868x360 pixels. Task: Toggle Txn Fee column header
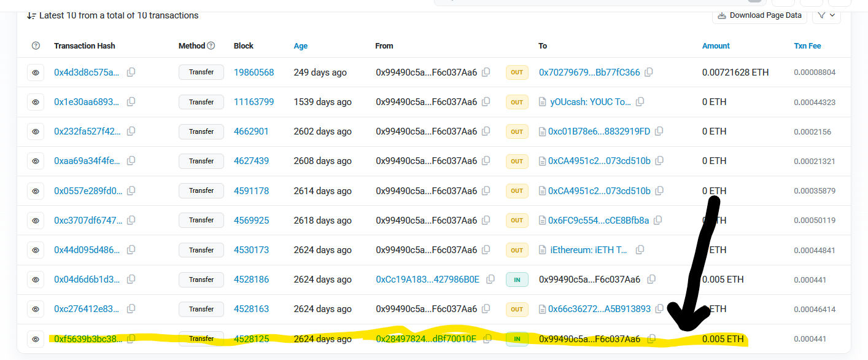click(x=807, y=46)
